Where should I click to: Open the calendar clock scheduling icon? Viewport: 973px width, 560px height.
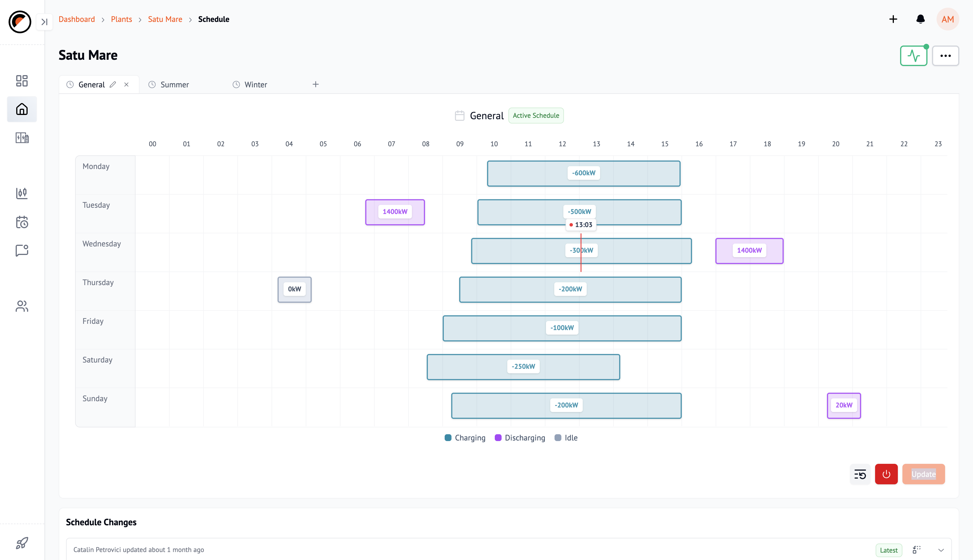(x=22, y=222)
